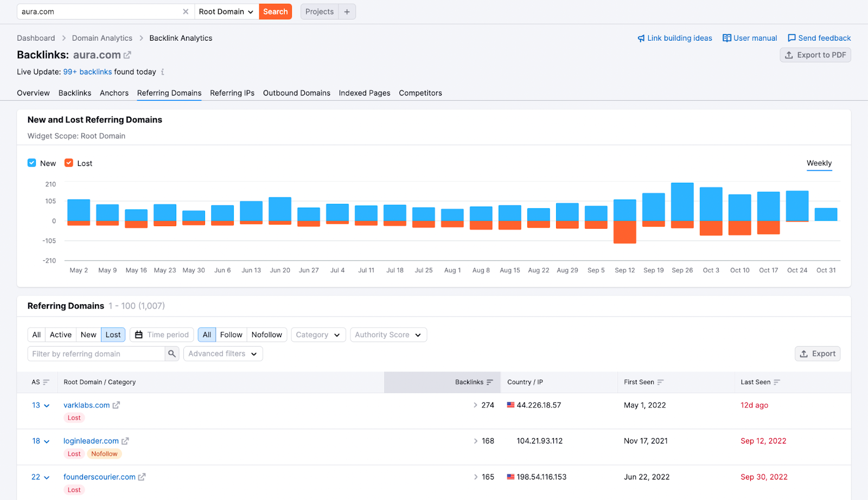Viewport: 868px width, 500px height.
Task: Sort by Backlinks column icon
Action: [490, 382]
